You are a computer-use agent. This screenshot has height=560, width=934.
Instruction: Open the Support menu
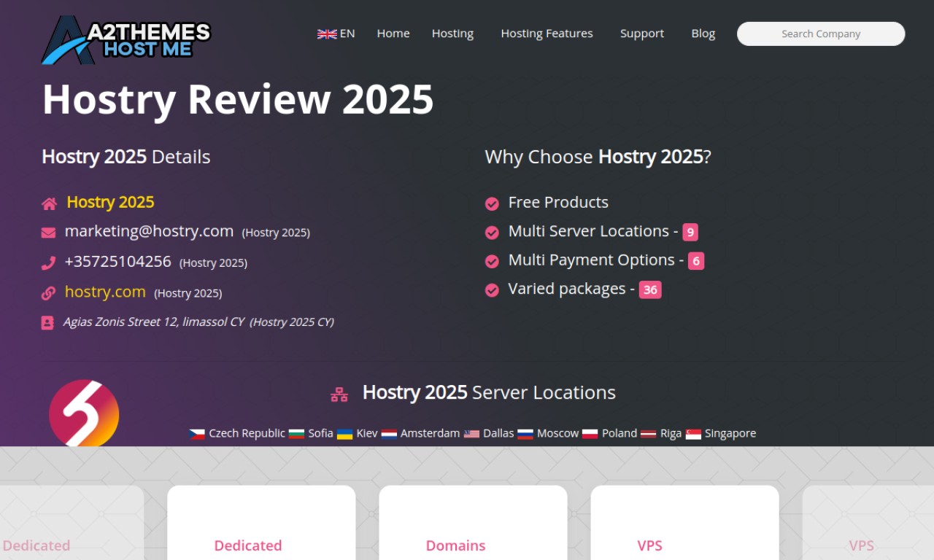point(642,34)
